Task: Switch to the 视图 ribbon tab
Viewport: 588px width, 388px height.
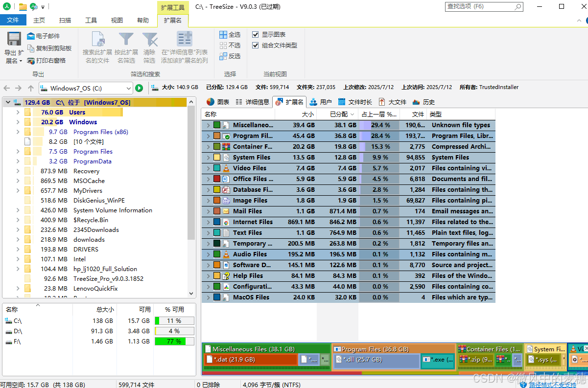Action: coord(117,20)
